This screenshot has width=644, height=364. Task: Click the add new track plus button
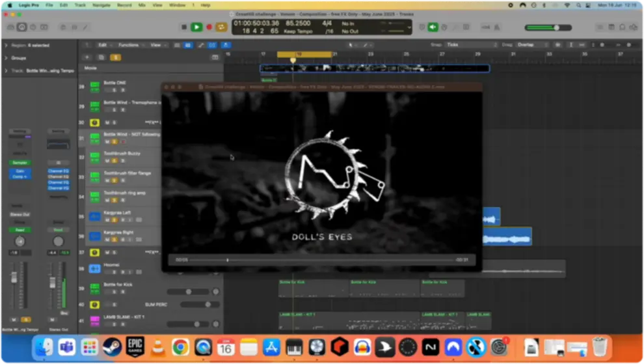[88, 57]
